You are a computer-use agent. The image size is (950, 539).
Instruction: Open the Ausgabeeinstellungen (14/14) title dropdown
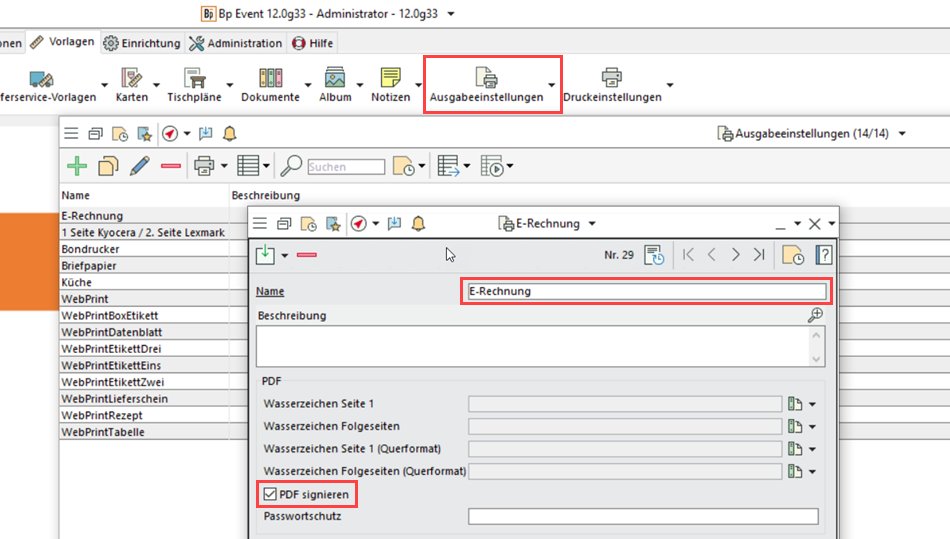904,133
